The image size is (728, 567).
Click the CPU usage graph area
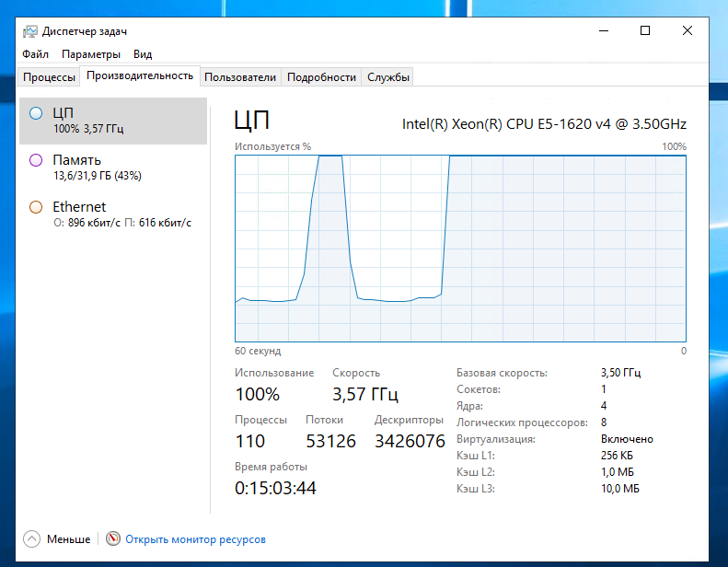pos(460,249)
